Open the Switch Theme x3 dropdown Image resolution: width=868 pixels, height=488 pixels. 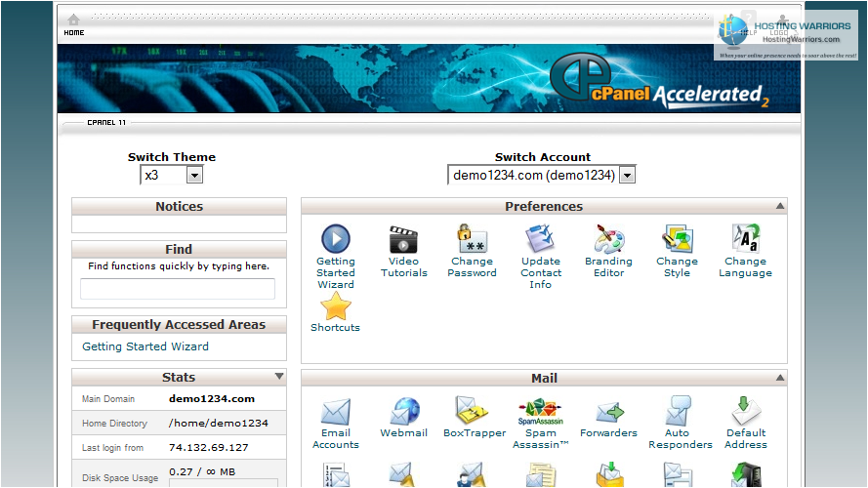click(172, 176)
